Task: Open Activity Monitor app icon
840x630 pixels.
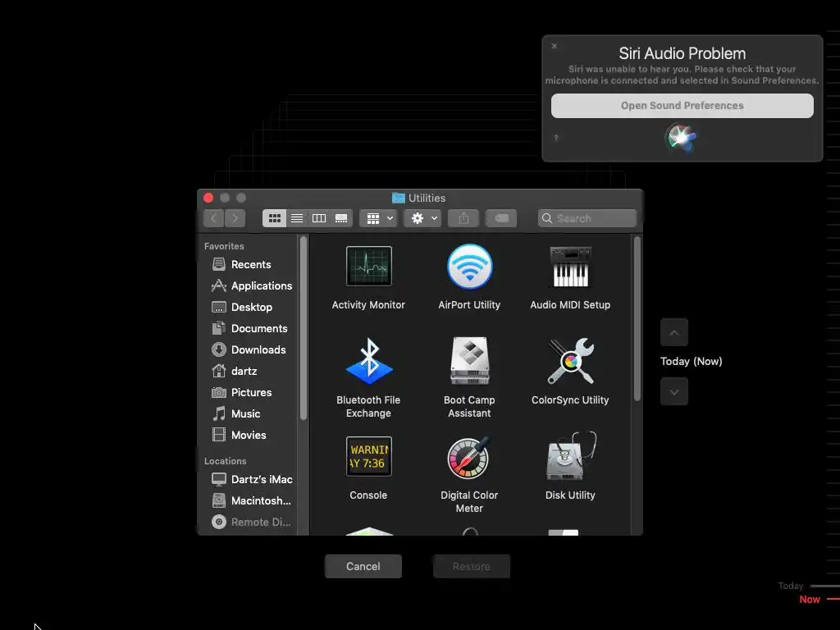Action: click(368, 267)
